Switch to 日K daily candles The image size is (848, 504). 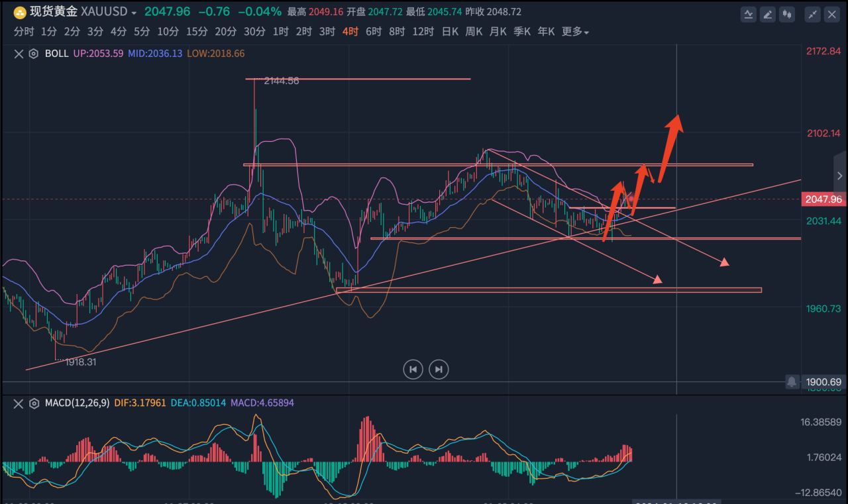pyautogui.click(x=450, y=31)
